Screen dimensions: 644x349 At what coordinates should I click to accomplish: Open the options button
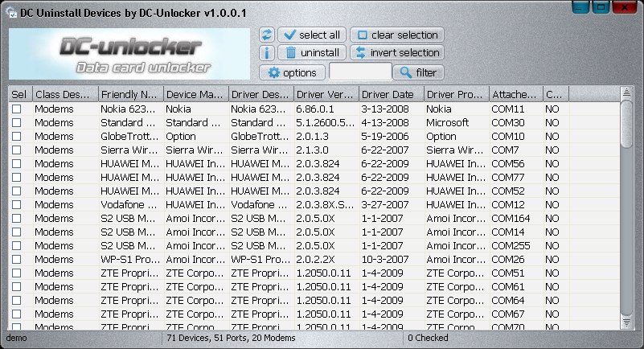point(292,72)
